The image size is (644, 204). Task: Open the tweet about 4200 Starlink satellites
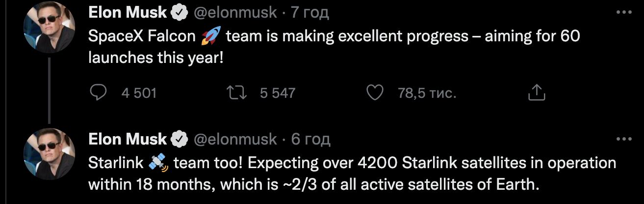343,175
